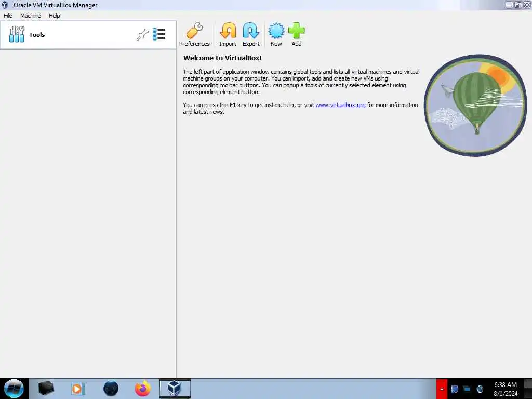Select the Tools item in left pane

click(x=88, y=35)
